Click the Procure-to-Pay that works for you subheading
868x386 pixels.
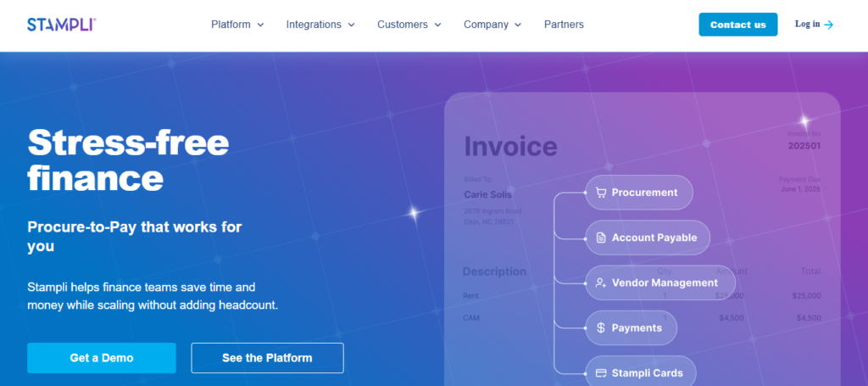(135, 236)
